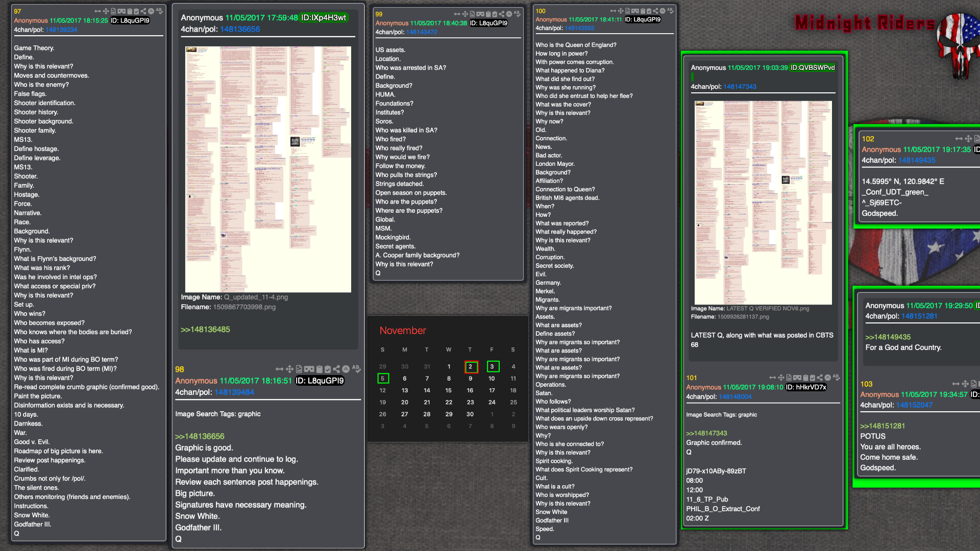Click the spellcheck AB icon on post 98

point(356,369)
